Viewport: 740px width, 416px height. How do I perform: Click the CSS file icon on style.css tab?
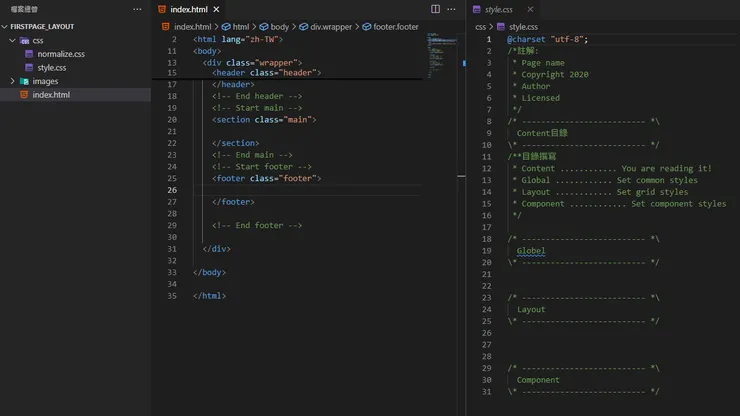(477, 9)
